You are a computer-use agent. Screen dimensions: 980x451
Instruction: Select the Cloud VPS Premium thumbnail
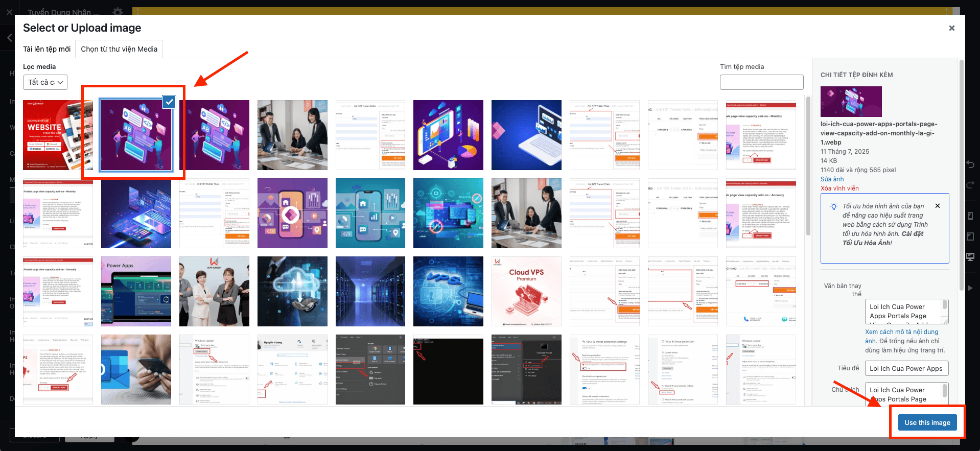pyautogui.click(x=526, y=292)
